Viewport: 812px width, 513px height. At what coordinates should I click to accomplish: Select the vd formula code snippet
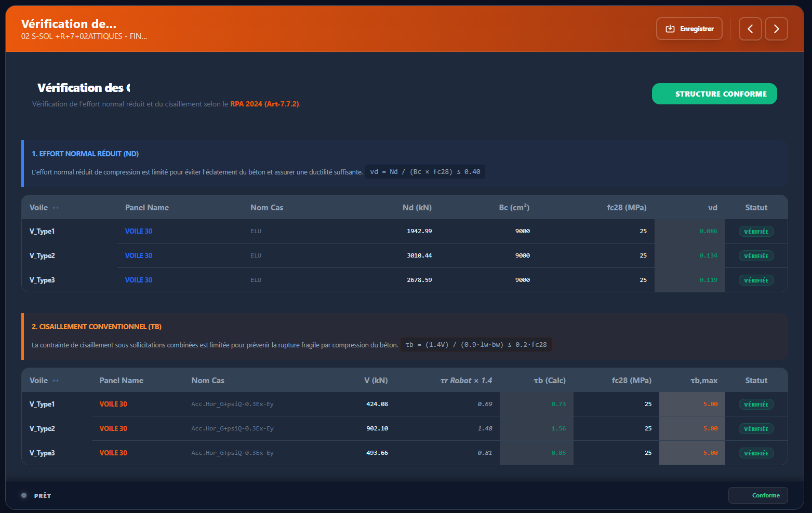click(x=425, y=171)
